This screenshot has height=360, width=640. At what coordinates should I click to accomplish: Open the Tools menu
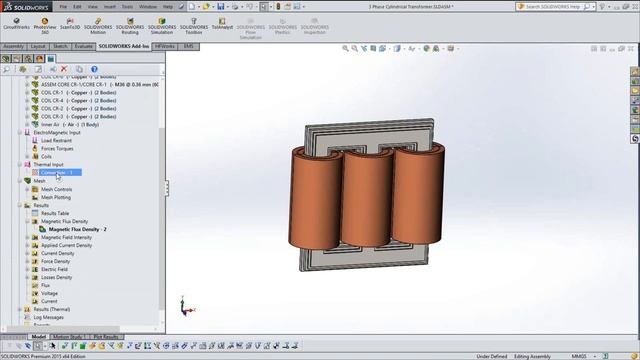[127, 7]
